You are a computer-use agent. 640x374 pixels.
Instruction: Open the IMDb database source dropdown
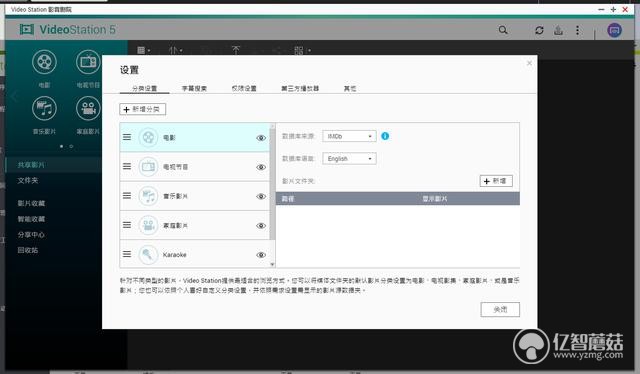(349, 136)
